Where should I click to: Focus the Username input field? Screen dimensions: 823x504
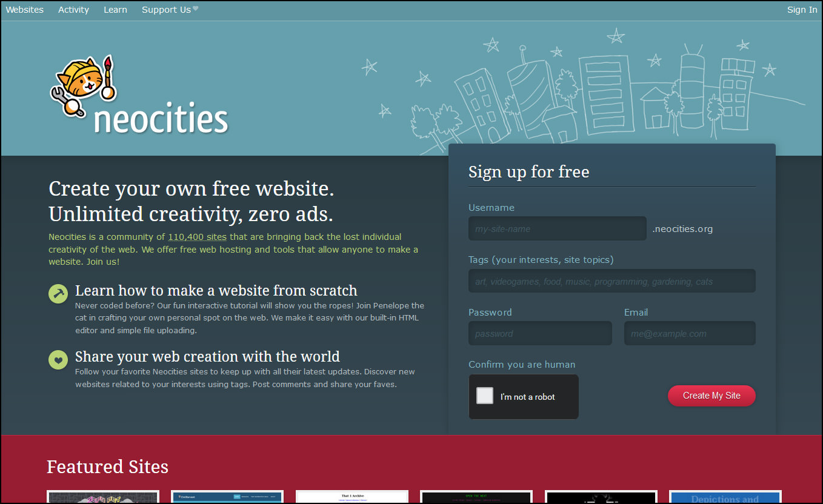tap(558, 228)
